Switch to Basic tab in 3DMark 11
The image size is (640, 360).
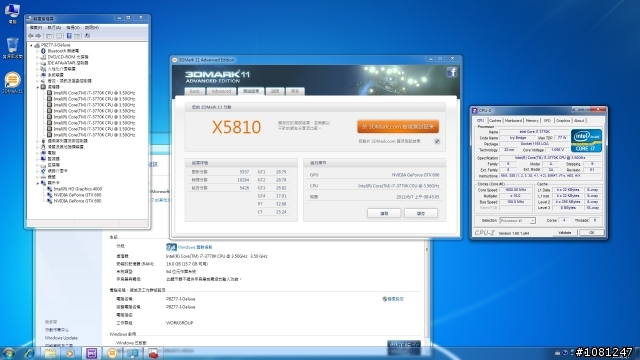(195, 91)
